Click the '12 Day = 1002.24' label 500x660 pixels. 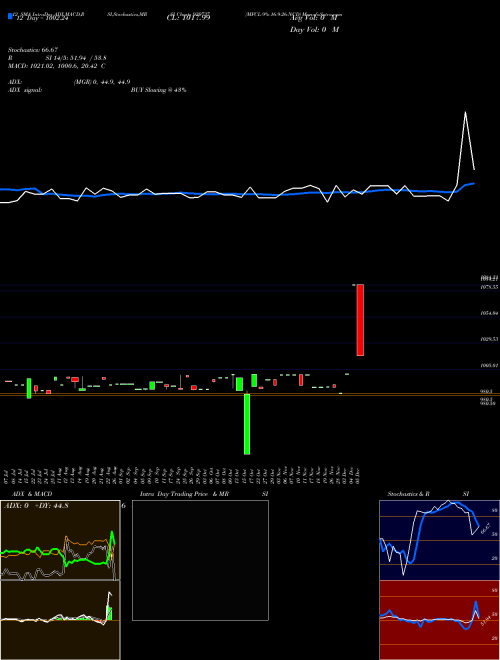(42, 19)
